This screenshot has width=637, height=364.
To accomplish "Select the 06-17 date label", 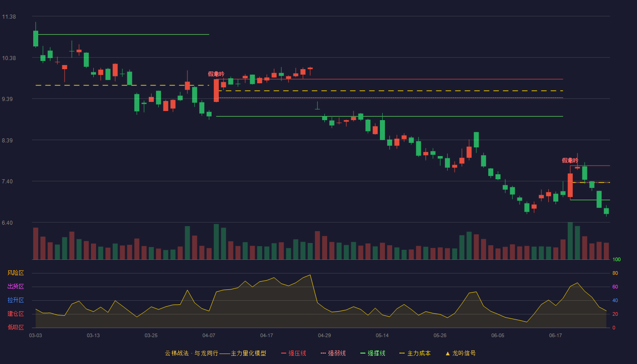I will pyautogui.click(x=556, y=335).
